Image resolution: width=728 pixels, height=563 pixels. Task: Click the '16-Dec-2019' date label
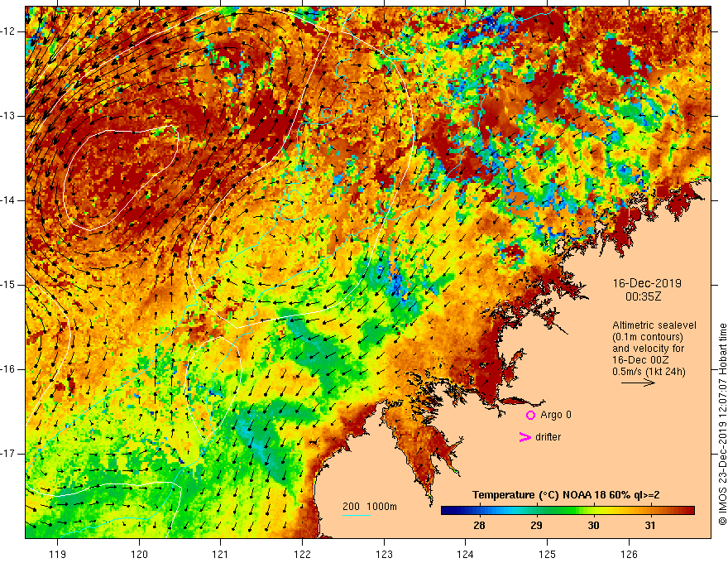tap(647, 283)
